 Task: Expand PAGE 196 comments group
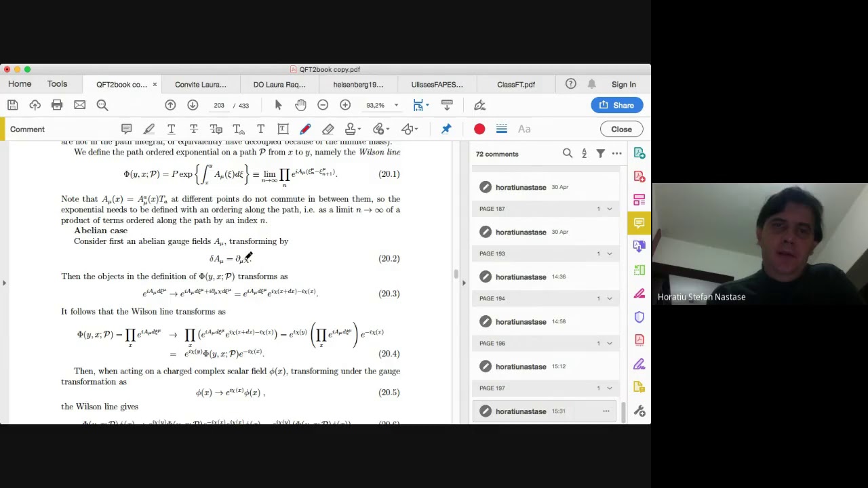tap(609, 343)
